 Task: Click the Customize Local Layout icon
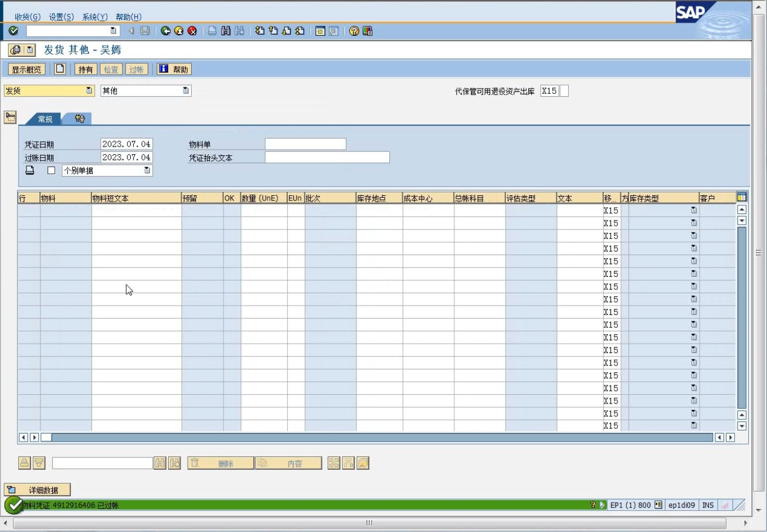coord(367,31)
